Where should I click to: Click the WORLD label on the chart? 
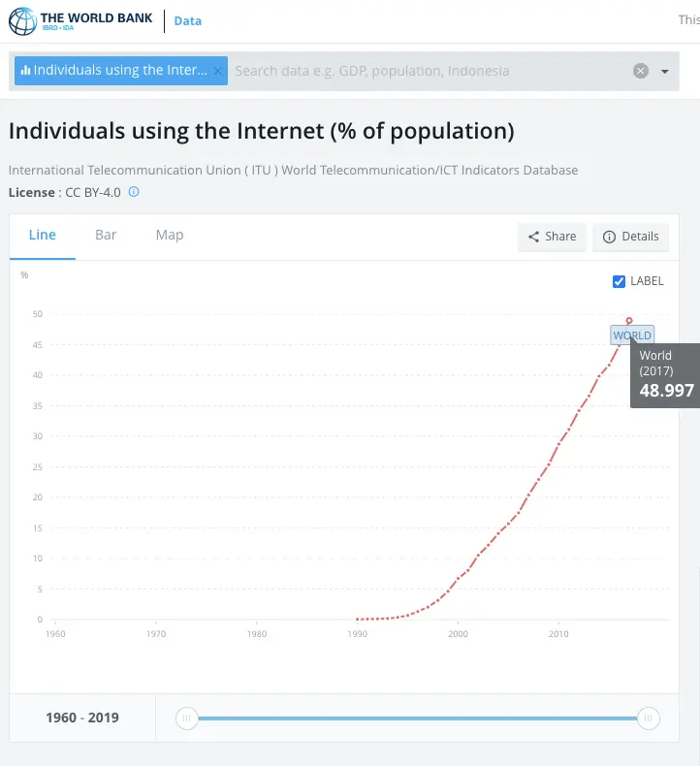[x=632, y=335]
